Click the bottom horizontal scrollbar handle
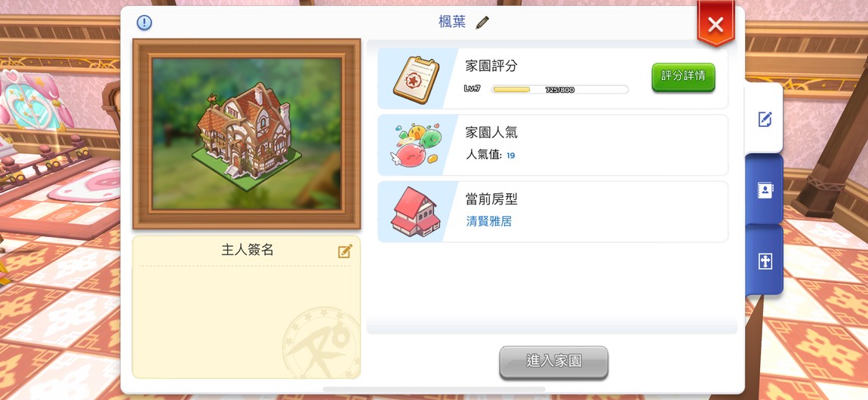868x400 pixels. pos(434,389)
